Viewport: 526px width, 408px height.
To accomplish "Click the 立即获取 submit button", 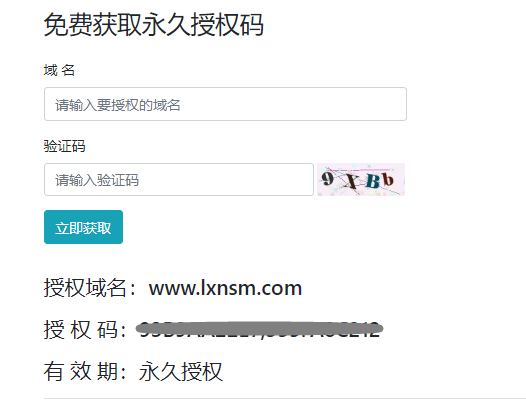I will click(83, 227).
